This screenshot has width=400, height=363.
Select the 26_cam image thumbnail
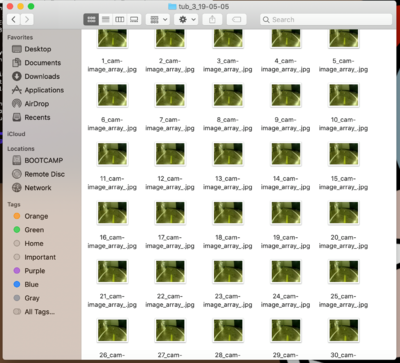point(112,330)
